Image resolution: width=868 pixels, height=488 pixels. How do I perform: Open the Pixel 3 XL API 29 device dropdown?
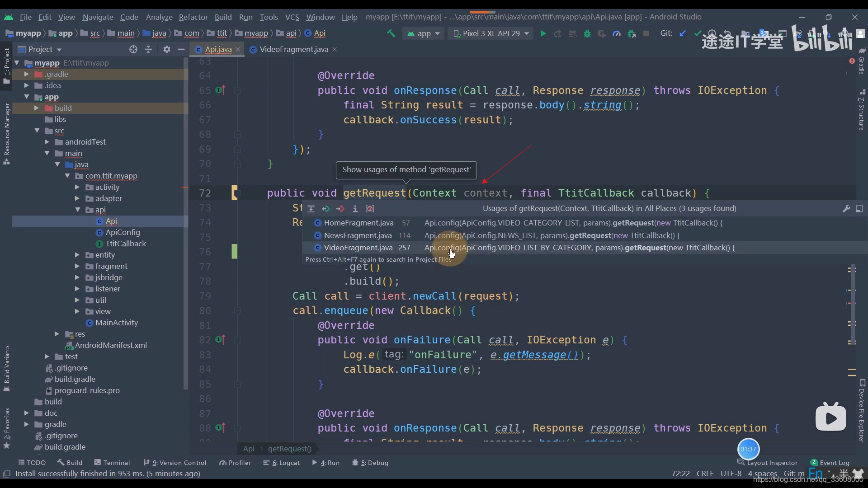click(491, 33)
